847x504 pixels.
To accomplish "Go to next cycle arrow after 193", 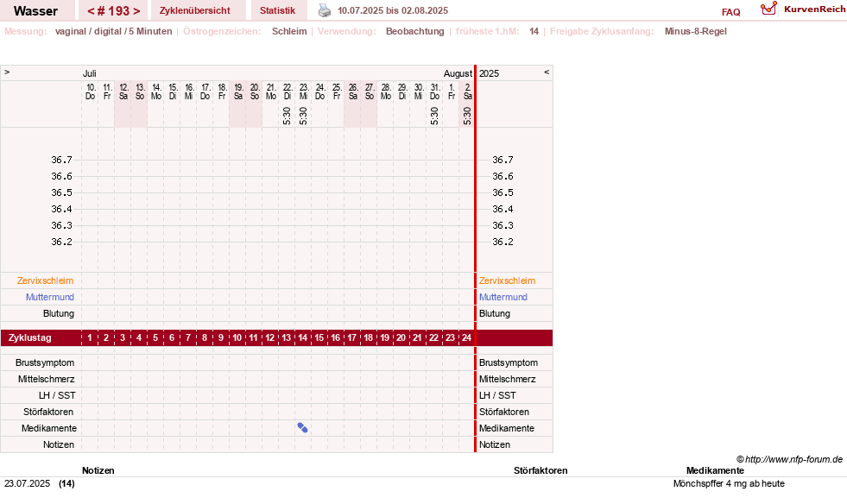I will point(136,11).
